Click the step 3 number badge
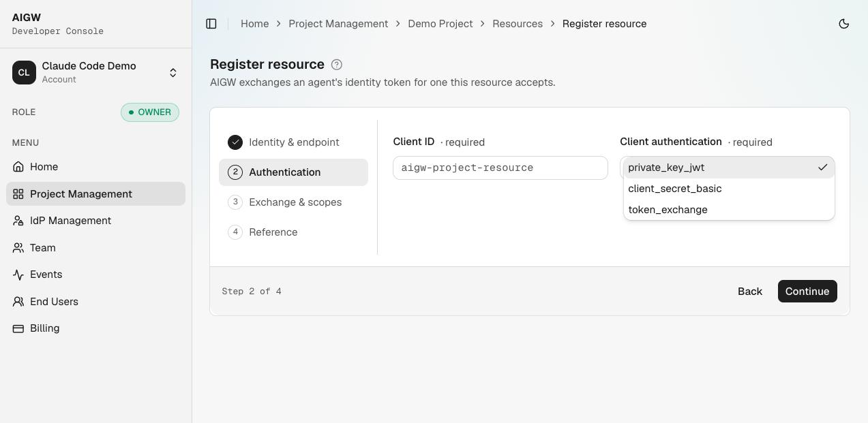The width and height of the screenshot is (868, 423). pos(235,202)
